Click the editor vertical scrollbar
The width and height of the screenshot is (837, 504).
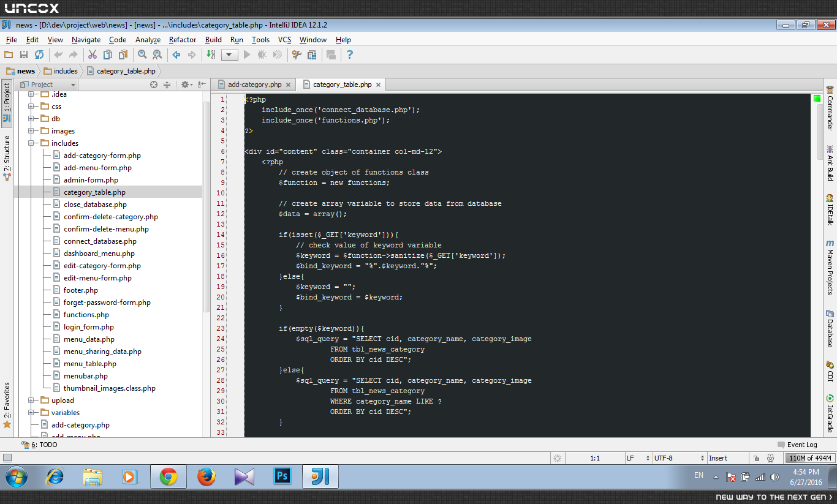(819, 132)
